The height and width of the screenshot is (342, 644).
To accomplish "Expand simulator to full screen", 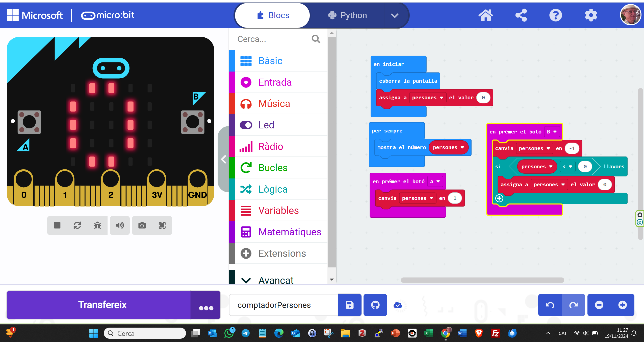I will pyautogui.click(x=162, y=225).
